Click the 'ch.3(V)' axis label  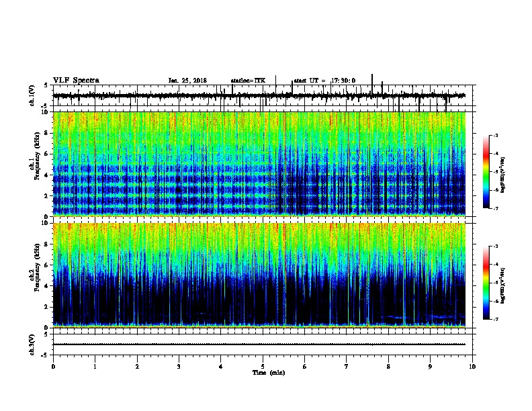point(32,345)
